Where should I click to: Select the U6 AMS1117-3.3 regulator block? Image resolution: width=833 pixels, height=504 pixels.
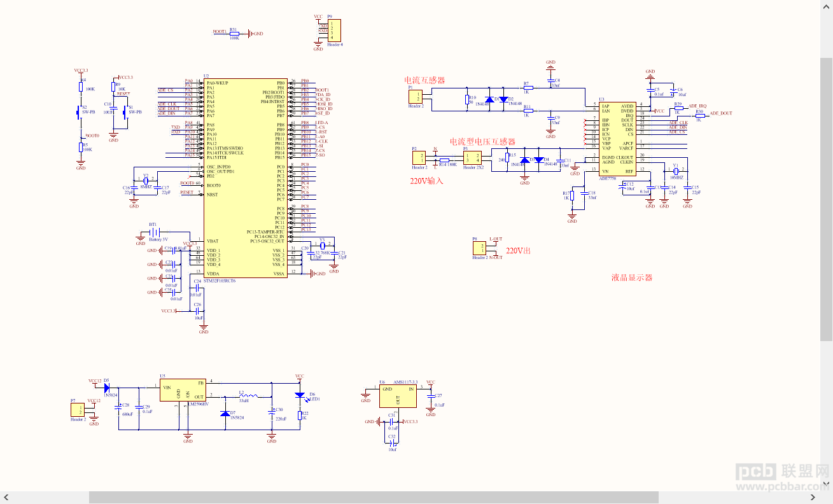[x=398, y=396]
